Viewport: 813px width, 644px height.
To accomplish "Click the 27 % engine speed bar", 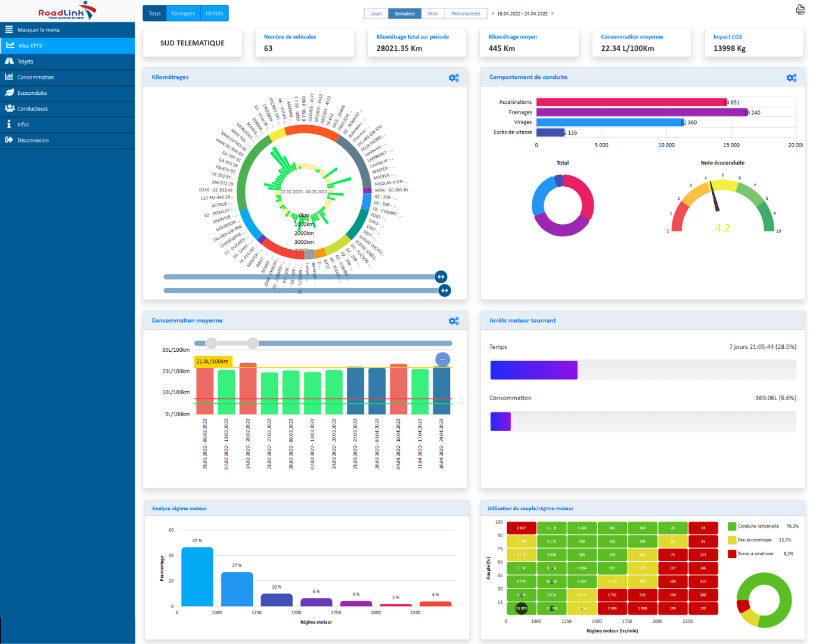I will 237,589.
